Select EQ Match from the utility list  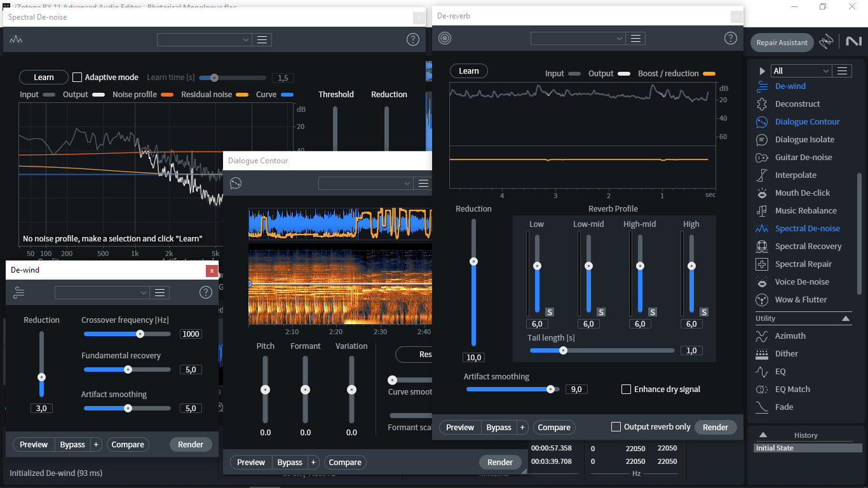coord(792,390)
